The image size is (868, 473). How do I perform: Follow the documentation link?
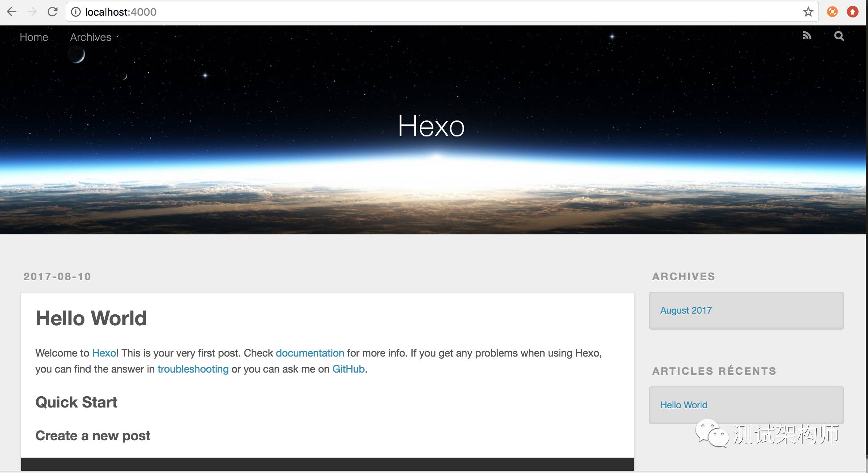310,353
